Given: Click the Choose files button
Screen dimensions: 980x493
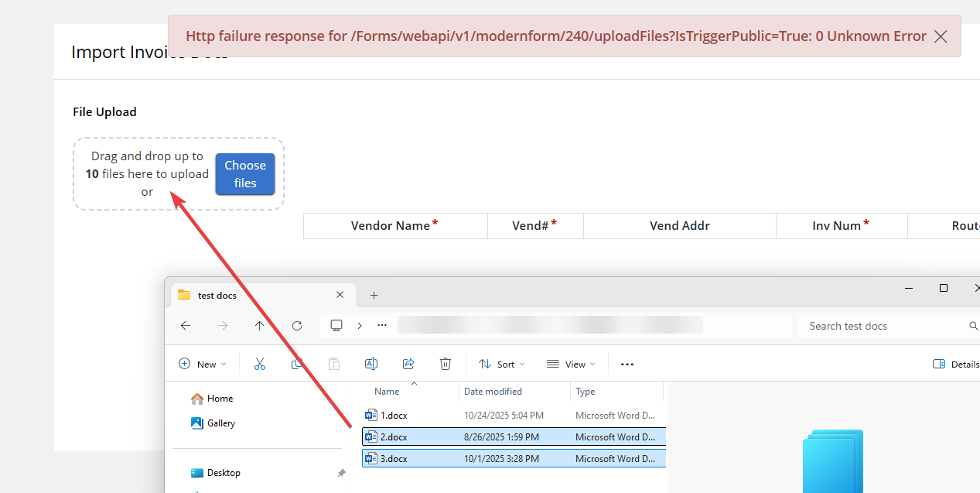Looking at the screenshot, I should tap(245, 174).
